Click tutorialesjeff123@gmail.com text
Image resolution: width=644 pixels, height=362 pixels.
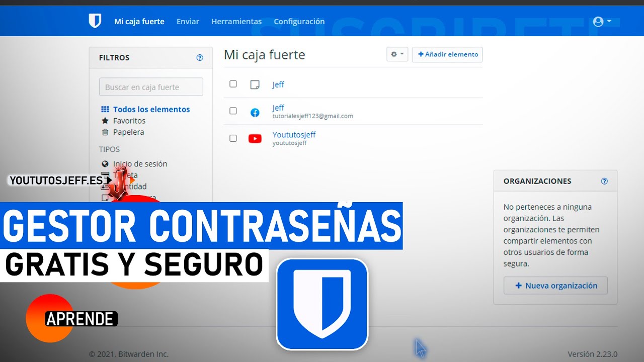click(x=313, y=116)
